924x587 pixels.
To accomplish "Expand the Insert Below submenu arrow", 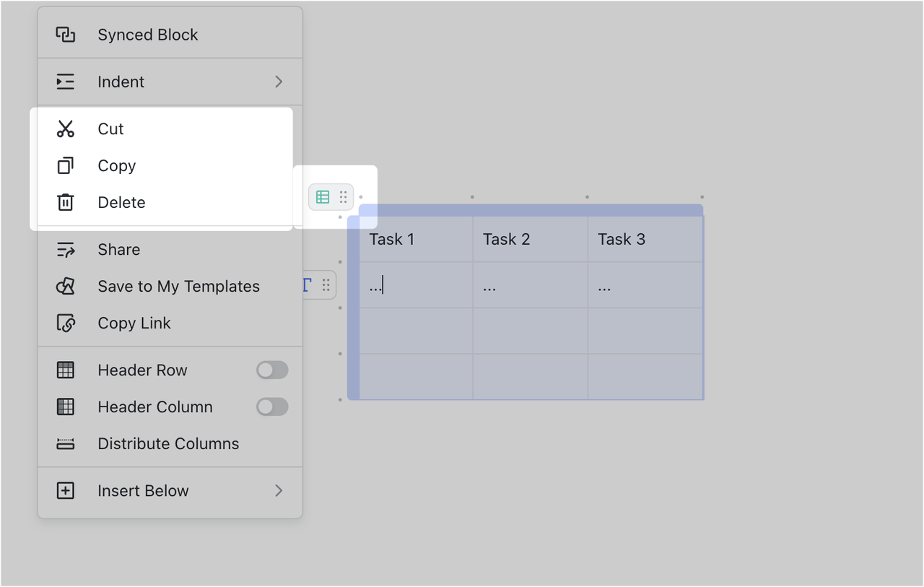I will coord(279,491).
